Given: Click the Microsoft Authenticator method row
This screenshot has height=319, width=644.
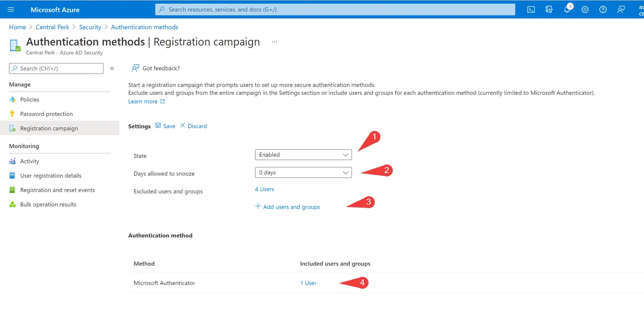Looking at the screenshot, I should [x=385, y=283].
